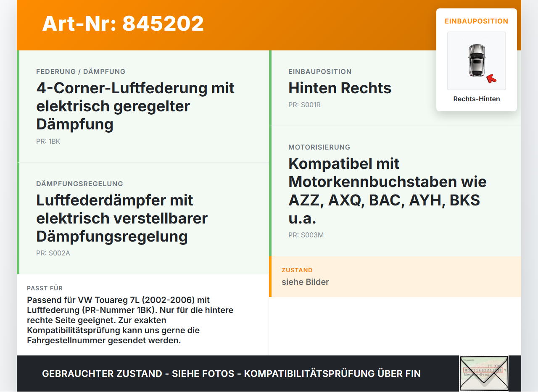Click the red arrow on car diagram

click(x=491, y=79)
